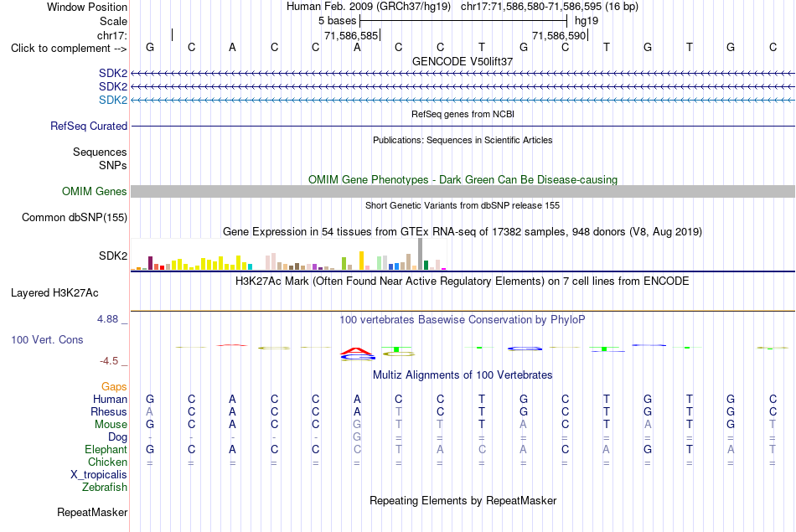Open 'Repeating Elements by RepeatMasker' track title
The height and width of the screenshot is (532, 796).
[463, 501]
